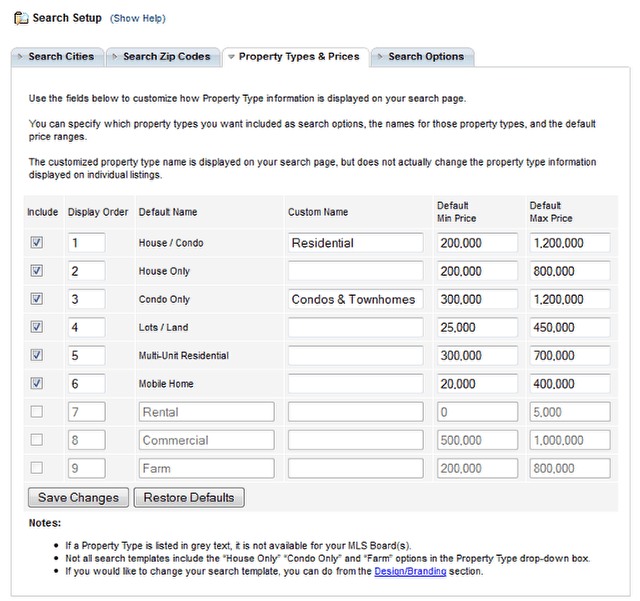This screenshot has width=640, height=601.
Task: Toggle the Include checkbox for Rental
Action: coord(37,412)
